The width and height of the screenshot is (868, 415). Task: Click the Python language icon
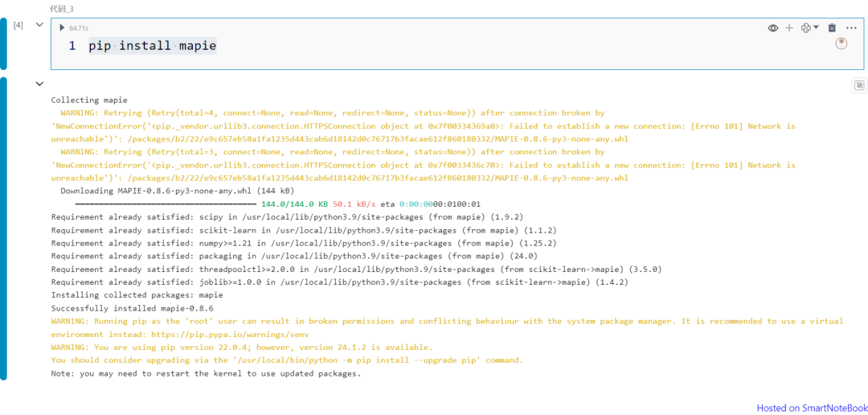point(806,27)
